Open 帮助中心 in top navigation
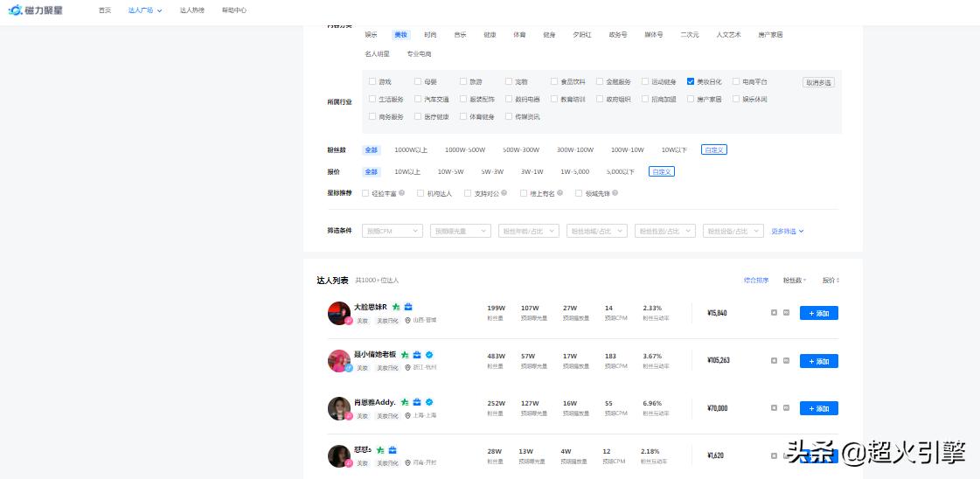 pyautogui.click(x=234, y=10)
